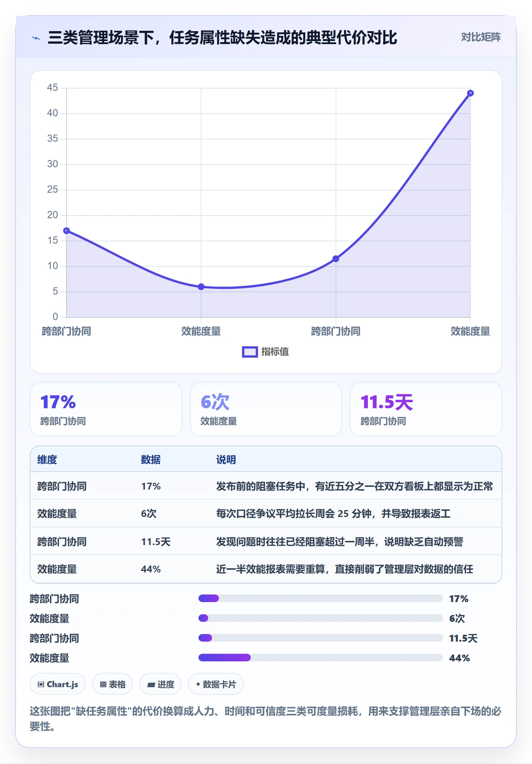This screenshot has height=764, width=532.
Task: Click the diamond icon in the 数据卡片 chip
Action: pos(198,684)
